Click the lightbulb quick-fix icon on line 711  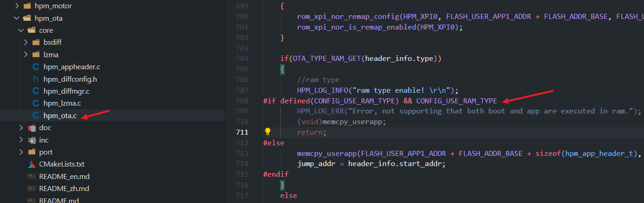pos(268,132)
